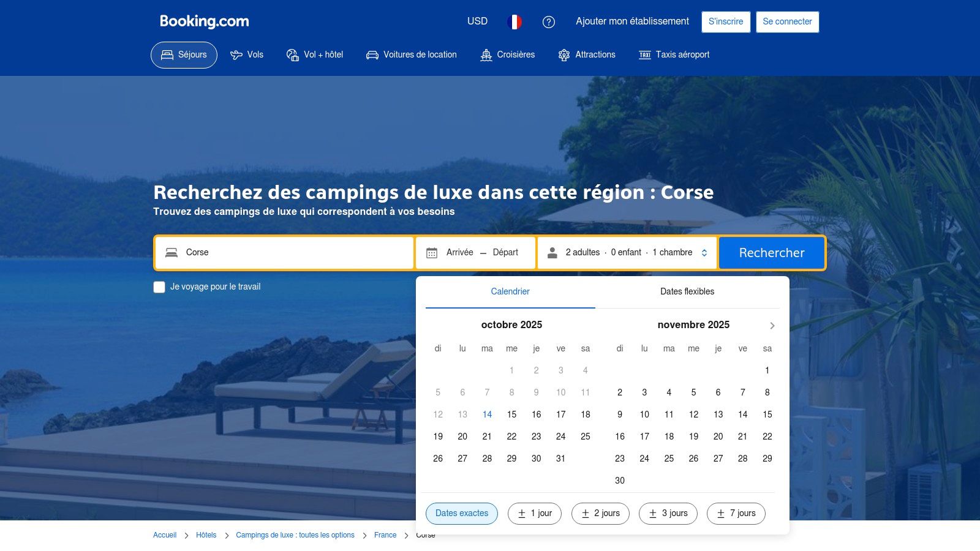Open the Attractions section
The width and height of the screenshot is (980, 551).
tap(587, 55)
